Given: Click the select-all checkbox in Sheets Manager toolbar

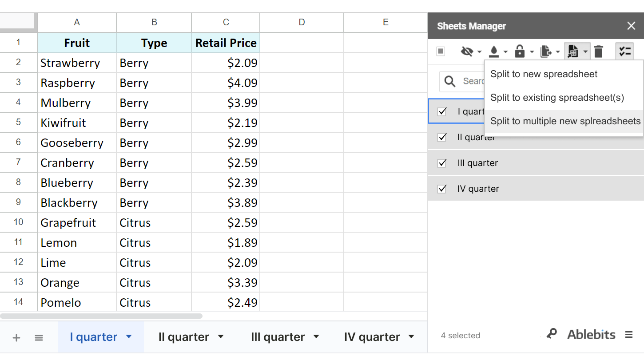Looking at the screenshot, I should click(441, 51).
